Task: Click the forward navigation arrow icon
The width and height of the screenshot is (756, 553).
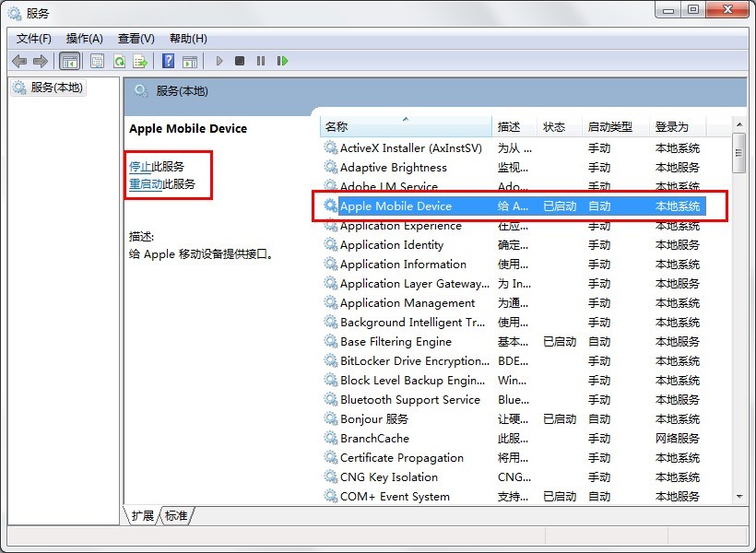Action: [x=39, y=60]
